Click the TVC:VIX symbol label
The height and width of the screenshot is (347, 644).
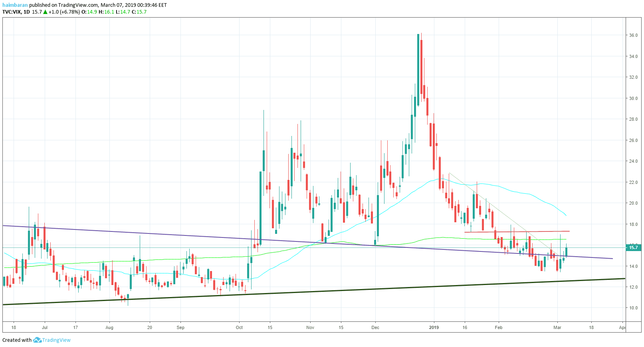click(12, 12)
